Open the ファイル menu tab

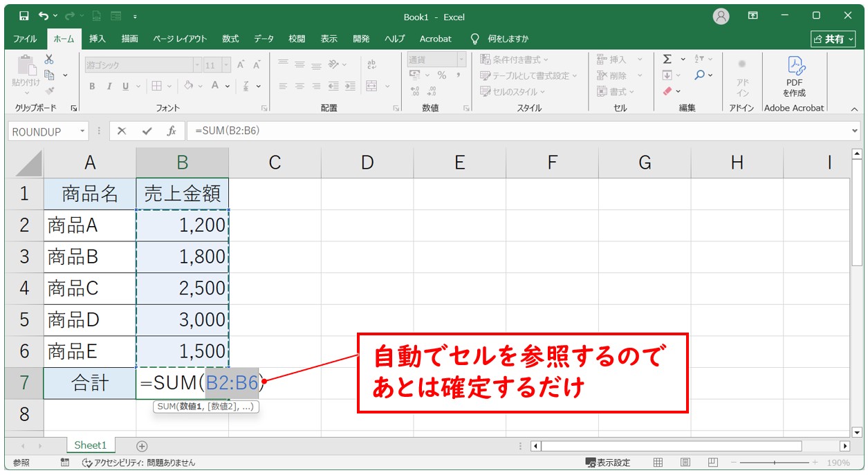[26, 39]
